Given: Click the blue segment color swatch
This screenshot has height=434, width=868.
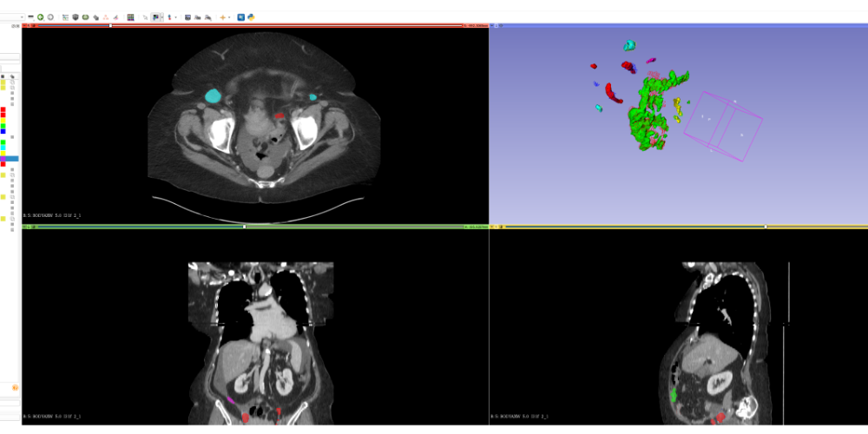Looking at the screenshot, I should [x=3, y=131].
